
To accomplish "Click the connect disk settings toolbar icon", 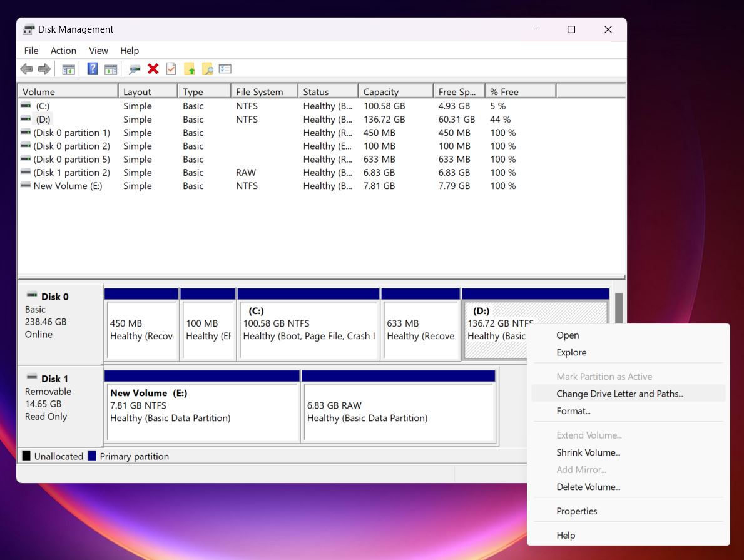I will pos(135,69).
